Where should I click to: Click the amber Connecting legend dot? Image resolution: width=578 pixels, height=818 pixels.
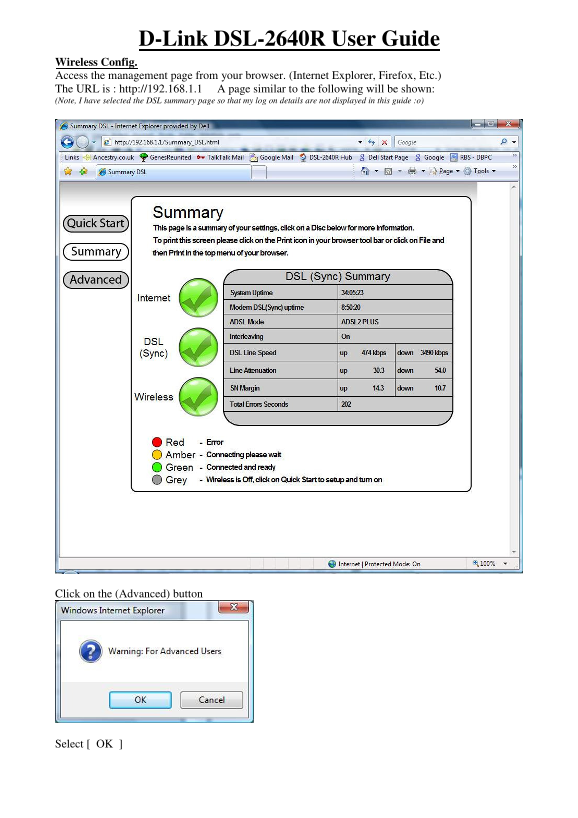pos(157,455)
